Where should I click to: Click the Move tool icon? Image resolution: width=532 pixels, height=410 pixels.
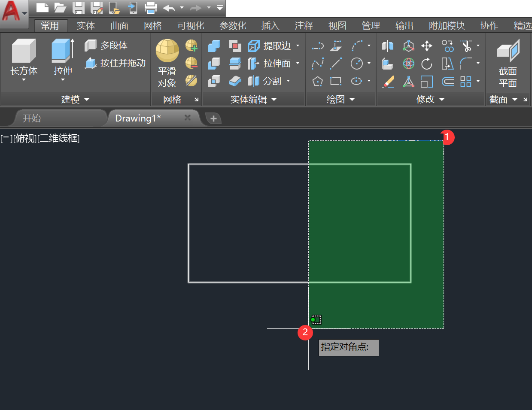[x=427, y=46]
